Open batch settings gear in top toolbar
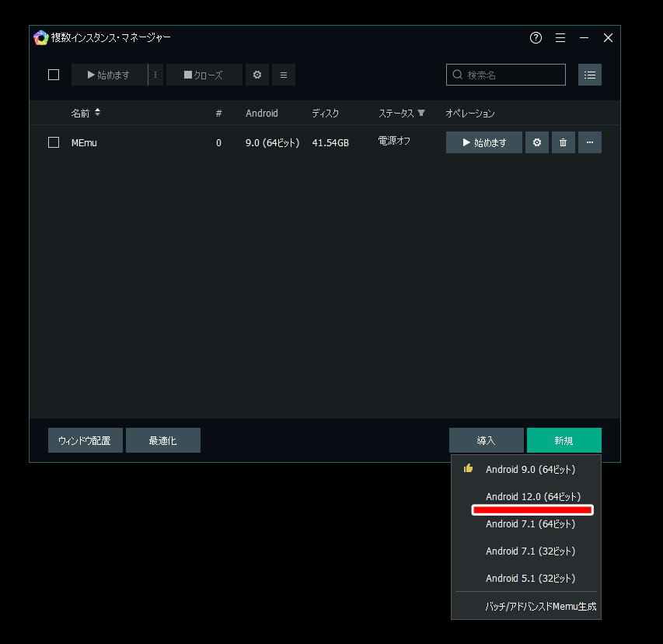Viewport: 663px width, 644px height. click(257, 75)
